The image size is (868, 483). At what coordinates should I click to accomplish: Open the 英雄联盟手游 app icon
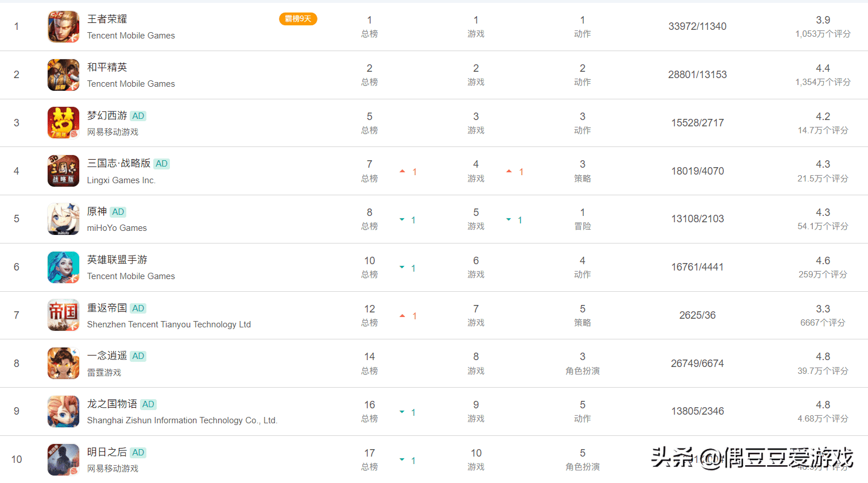point(63,267)
